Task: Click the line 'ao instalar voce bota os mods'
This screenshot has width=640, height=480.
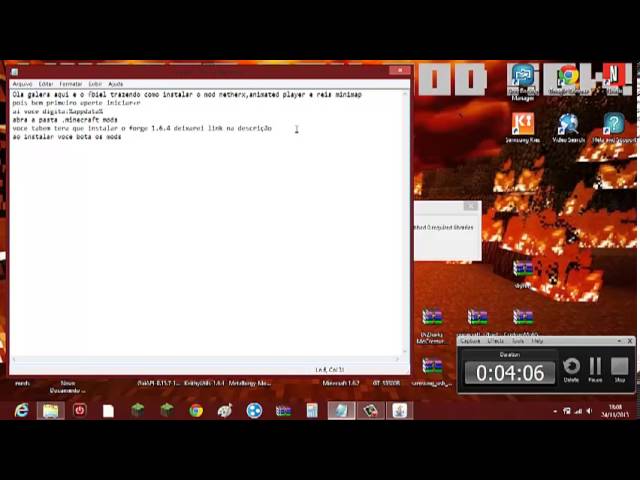Action: (x=67, y=137)
